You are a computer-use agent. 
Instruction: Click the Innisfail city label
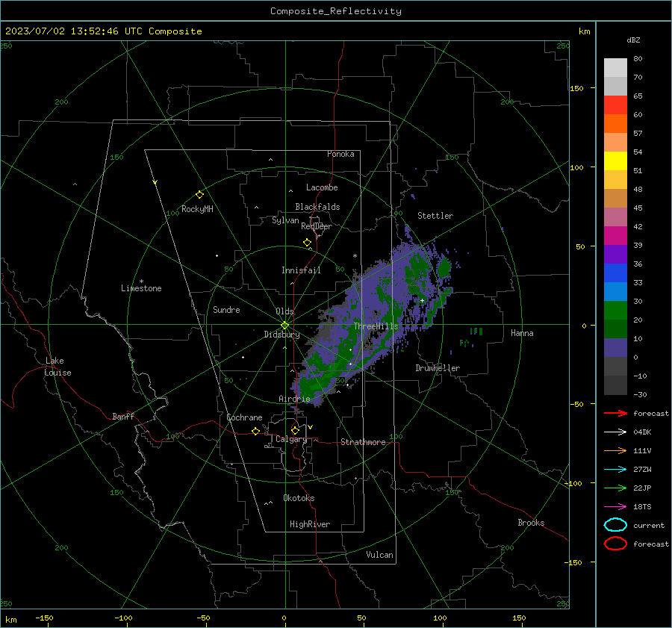301,270
